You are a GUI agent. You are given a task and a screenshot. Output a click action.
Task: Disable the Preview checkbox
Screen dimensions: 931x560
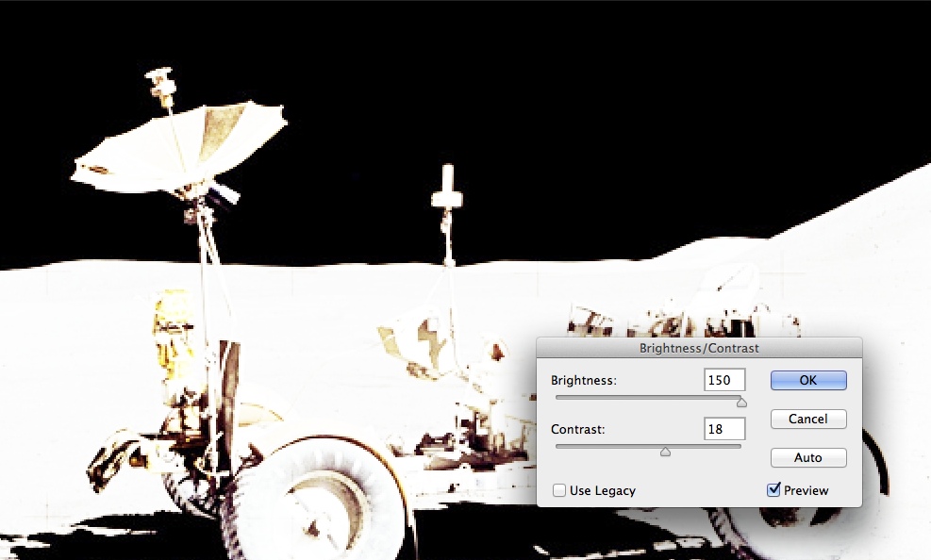pyautogui.click(x=774, y=490)
